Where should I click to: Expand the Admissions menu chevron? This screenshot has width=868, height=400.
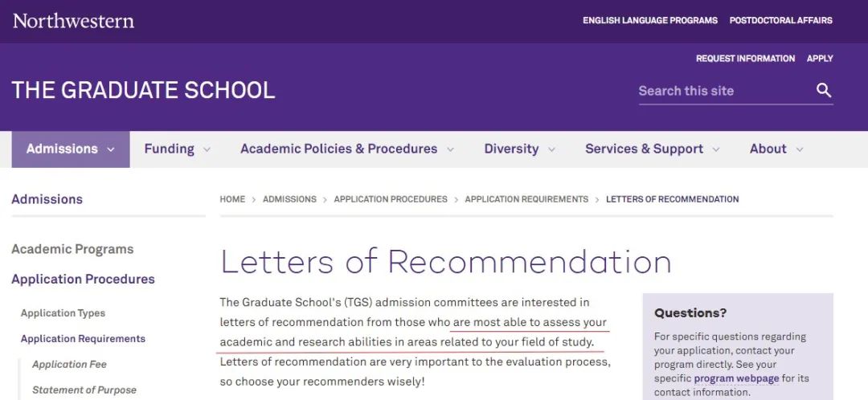[x=111, y=149]
